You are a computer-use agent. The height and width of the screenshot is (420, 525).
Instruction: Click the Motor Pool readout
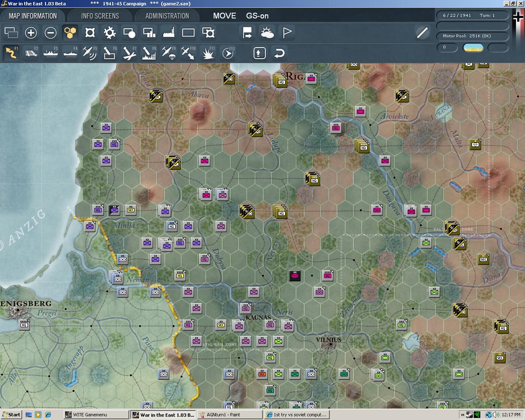pos(472,36)
